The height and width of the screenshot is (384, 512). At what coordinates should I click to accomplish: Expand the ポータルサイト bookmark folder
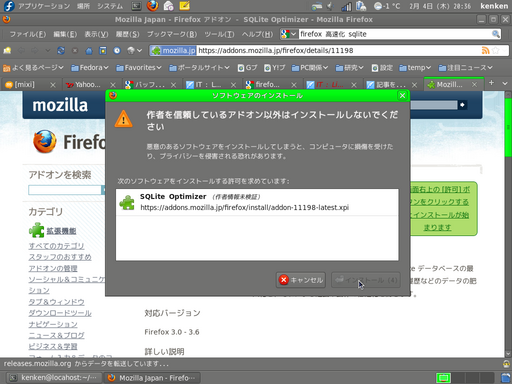coord(199,68)
